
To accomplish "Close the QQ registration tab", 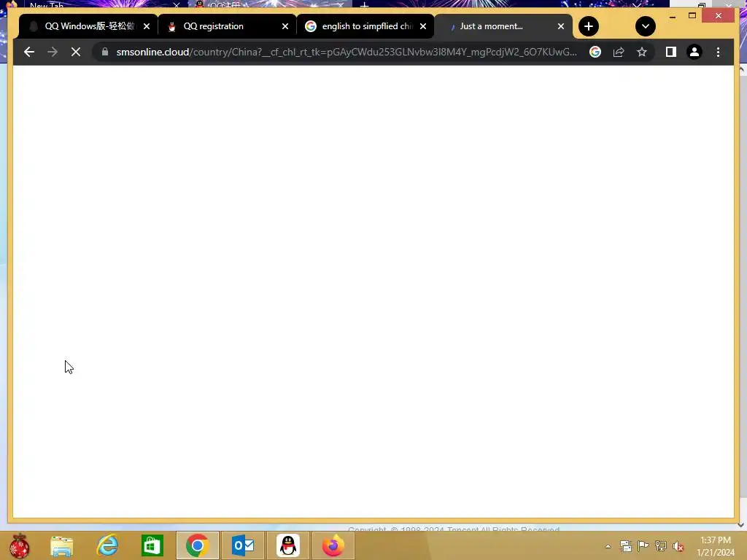I will pyautogui.click(x=285, y=26).
